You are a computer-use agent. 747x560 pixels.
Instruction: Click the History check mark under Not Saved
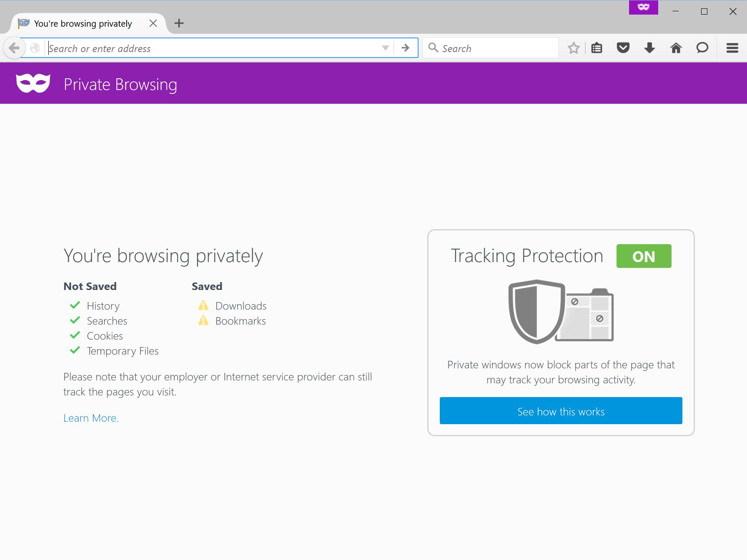point(75,305)
